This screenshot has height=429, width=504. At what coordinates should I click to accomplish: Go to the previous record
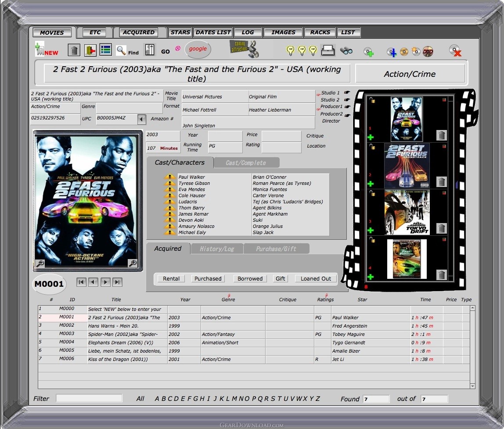click(93, 282)
